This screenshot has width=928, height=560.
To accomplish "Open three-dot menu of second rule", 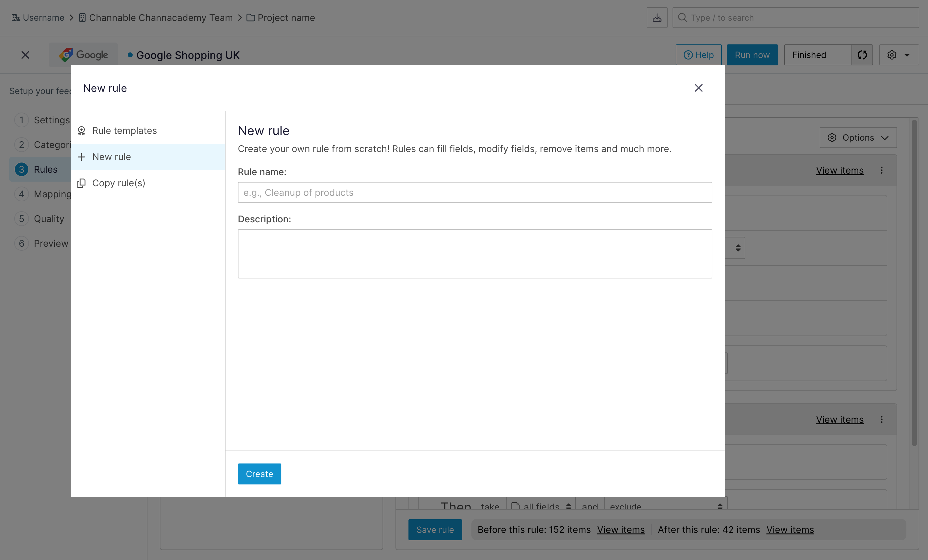I will pyautogui.click(x=881, y=420).
